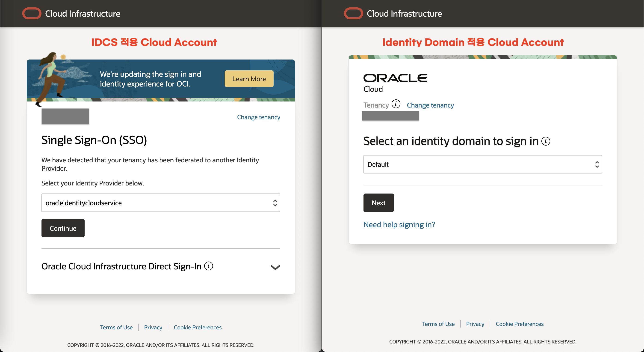
Task: Click the Learn More button
Action: click(249, 79)
